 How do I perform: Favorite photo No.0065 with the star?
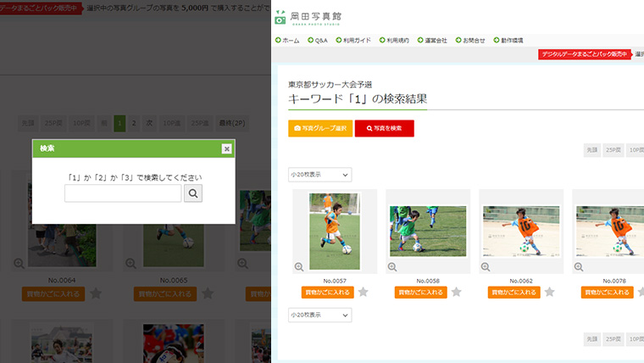click(208, 293)
